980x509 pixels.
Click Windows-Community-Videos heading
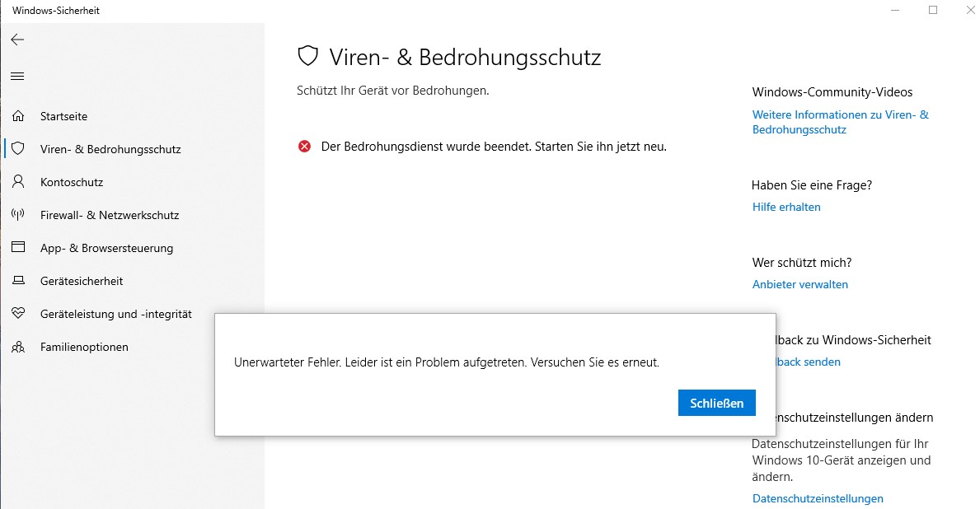tap(832, 92)
